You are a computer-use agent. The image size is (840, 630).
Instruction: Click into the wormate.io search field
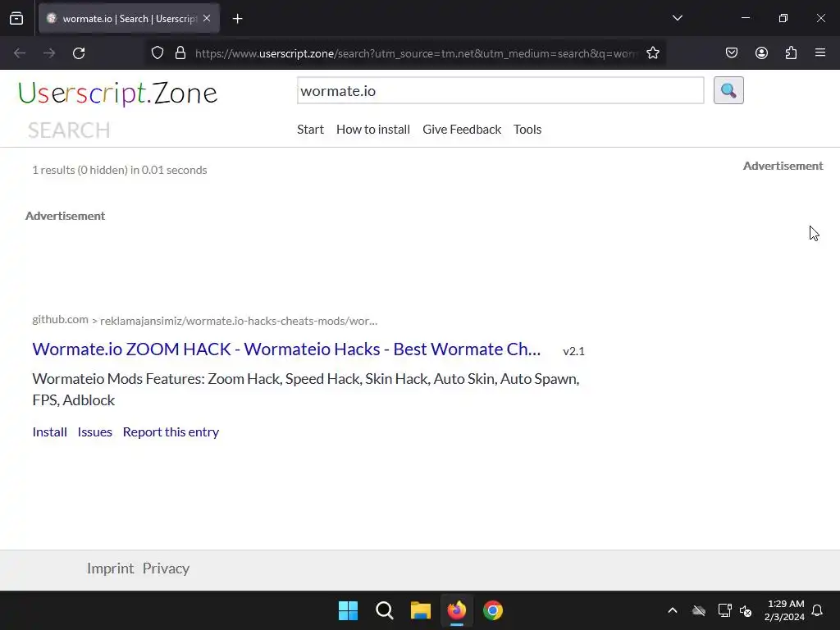click(x=500, y=90)
